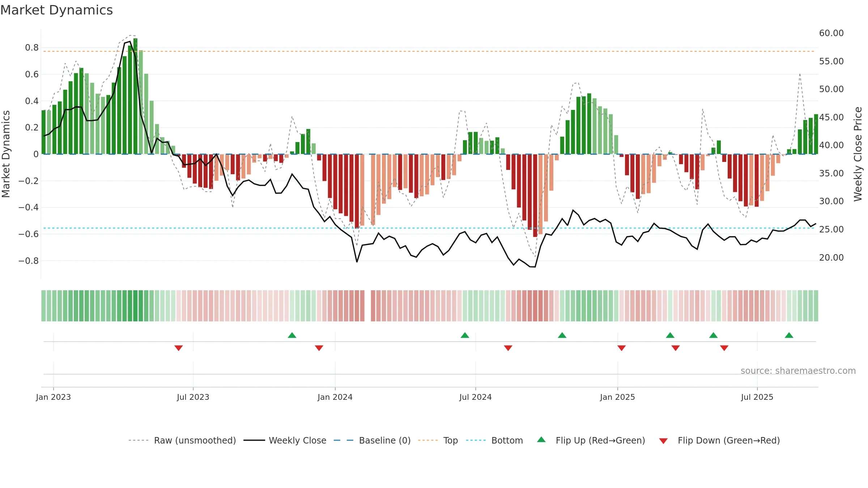Click the 25.00 price tick label
Viewport: 868px width, 488px height.
(831, 229)
